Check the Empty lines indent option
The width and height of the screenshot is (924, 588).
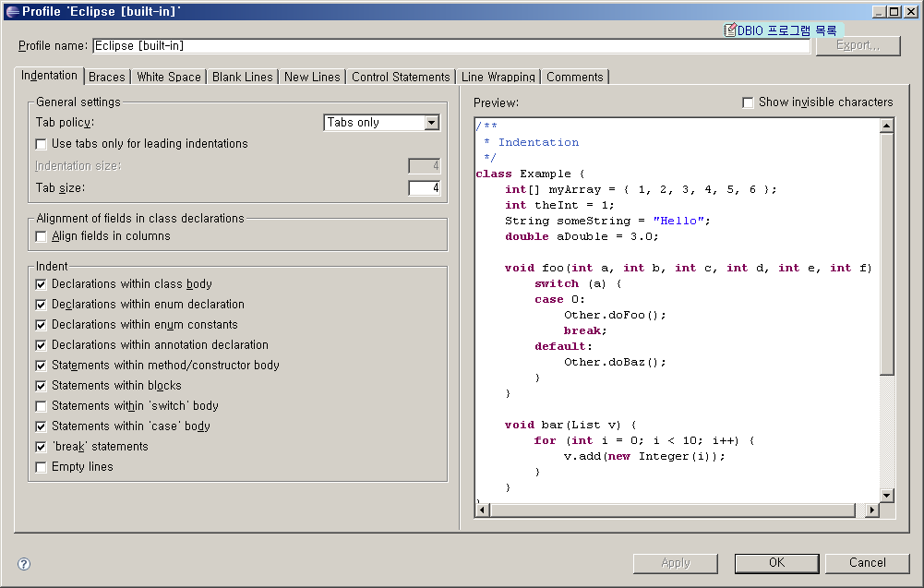[41, 467]
